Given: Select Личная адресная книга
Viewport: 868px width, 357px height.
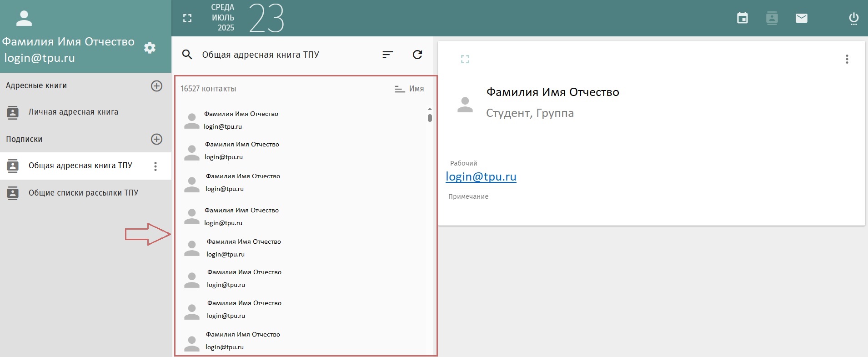Looking at the screenshot, I should tap(85, 112).
